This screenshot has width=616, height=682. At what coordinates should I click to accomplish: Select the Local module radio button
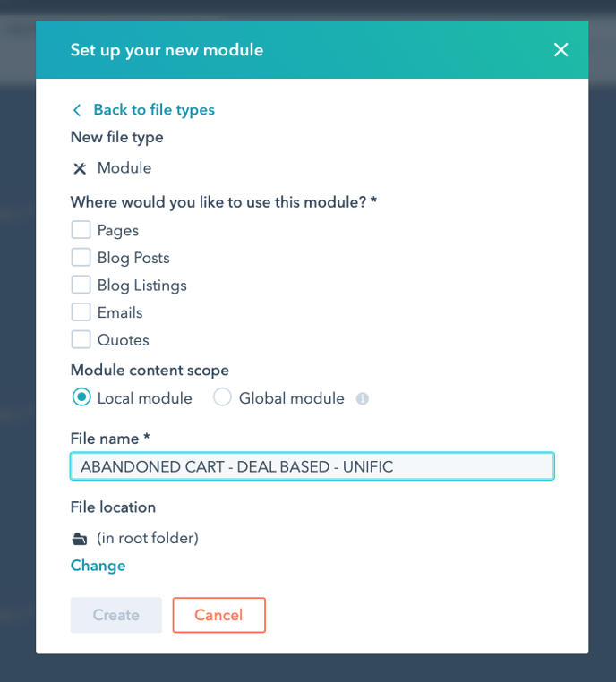(81, 397)
